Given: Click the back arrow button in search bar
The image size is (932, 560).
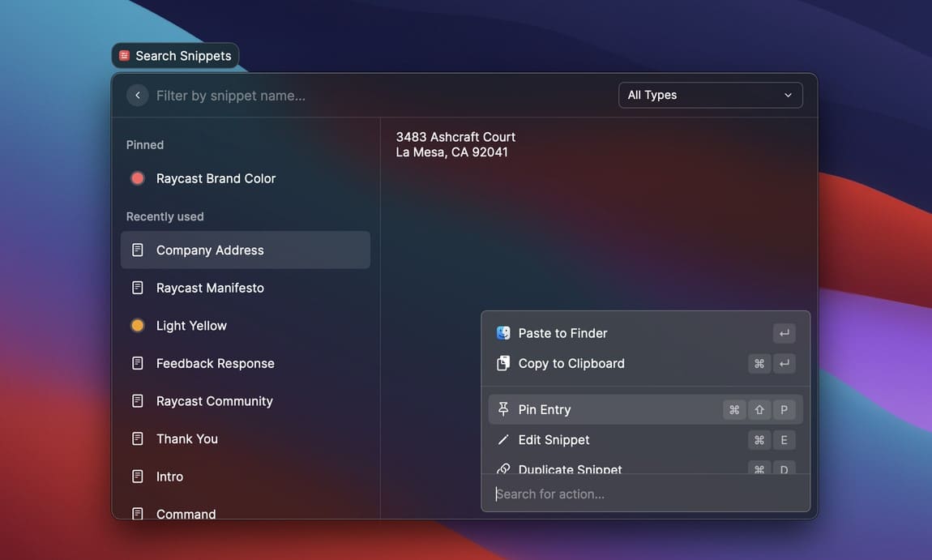Looking at the screenshot, I should click(x=138, y=96).
